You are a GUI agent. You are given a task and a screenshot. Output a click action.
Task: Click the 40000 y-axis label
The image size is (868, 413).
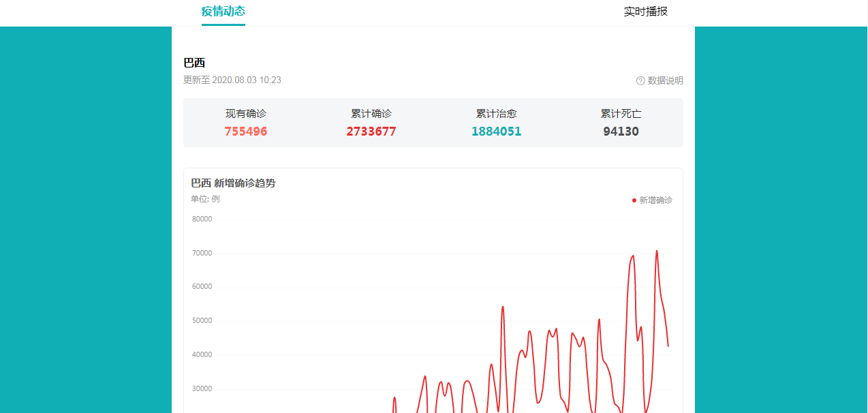(202, 355)
